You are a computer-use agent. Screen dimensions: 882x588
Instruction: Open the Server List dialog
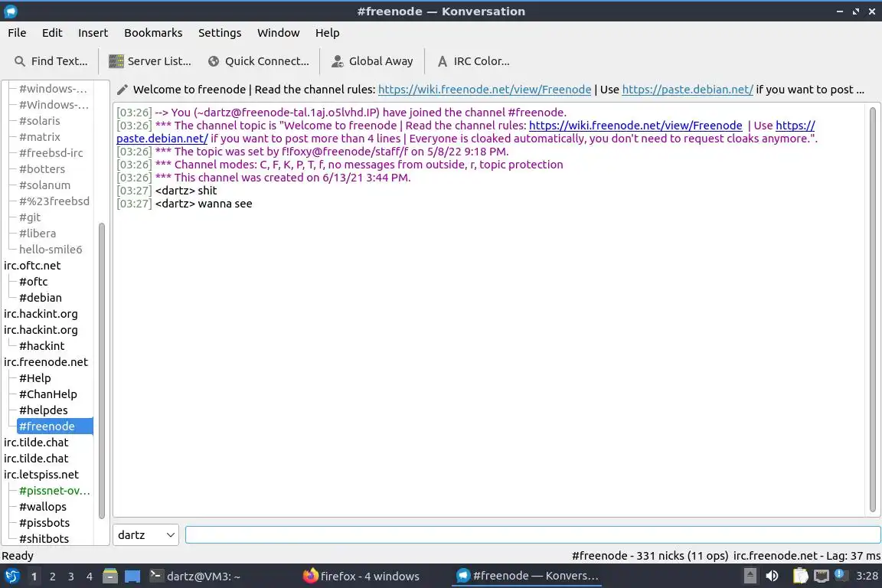point(149,61)
